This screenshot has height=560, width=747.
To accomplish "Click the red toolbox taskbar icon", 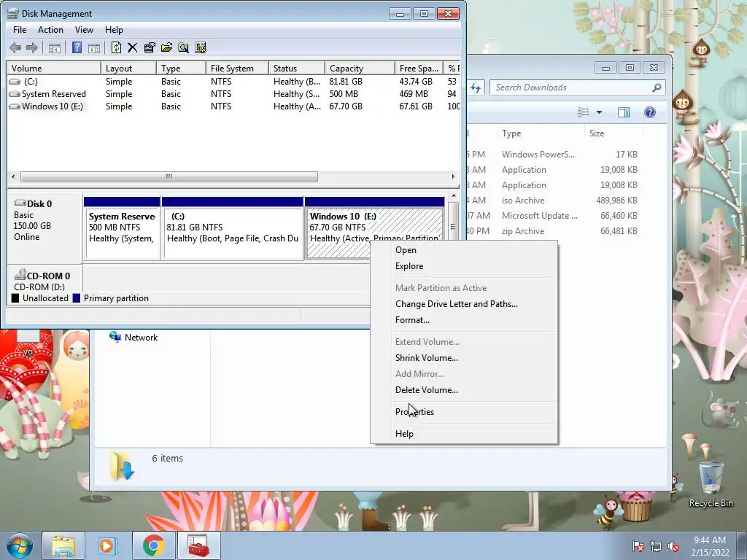I will point(198,545).
